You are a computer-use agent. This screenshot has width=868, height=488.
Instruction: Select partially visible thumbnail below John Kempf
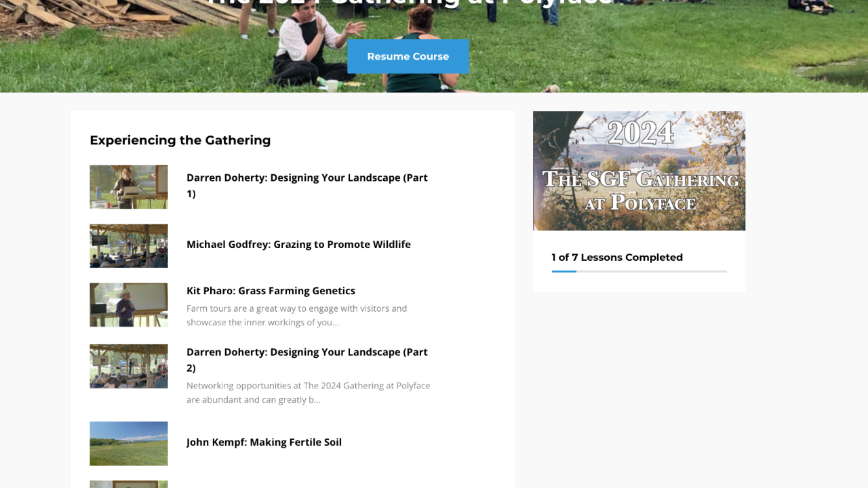pos(129,484)
